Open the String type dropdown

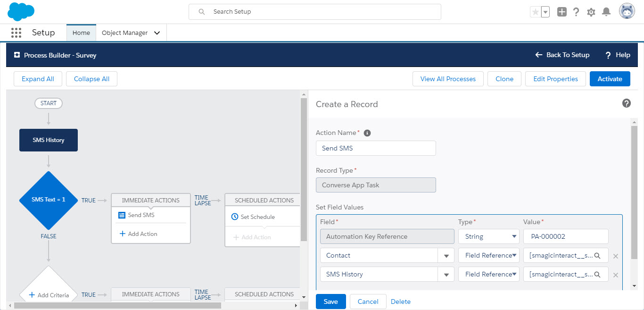488,236
